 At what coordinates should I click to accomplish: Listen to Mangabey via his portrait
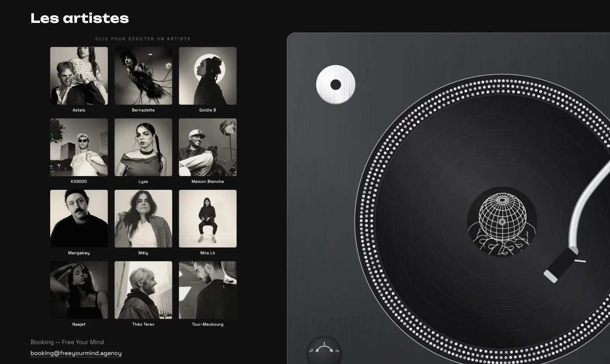point(79,219)
